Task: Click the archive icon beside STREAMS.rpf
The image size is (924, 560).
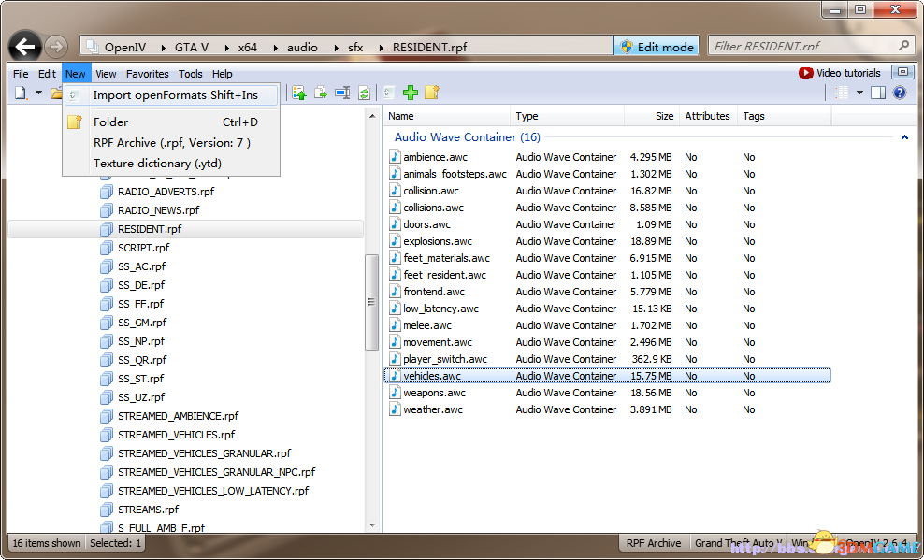Action: coord(107,510)
